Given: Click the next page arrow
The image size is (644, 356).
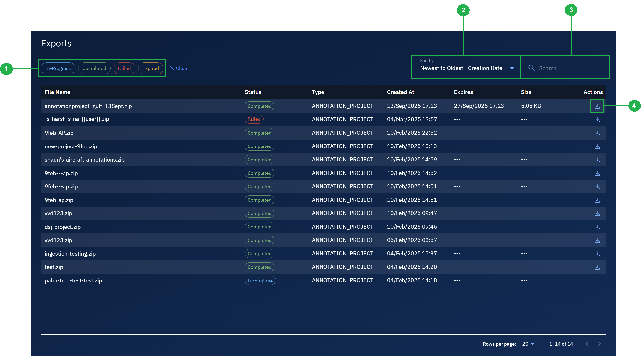Looking at the screenshot, I should click(x=600, y=344).
